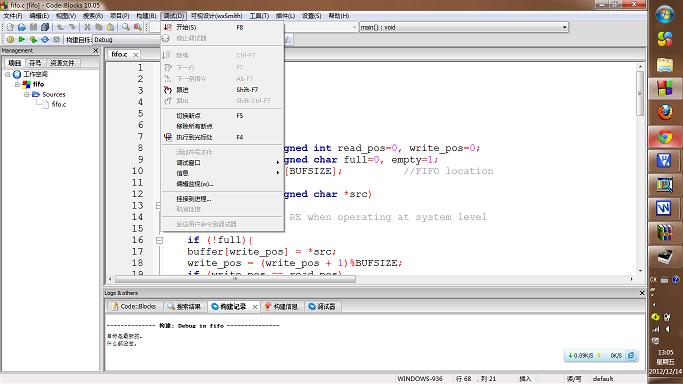This screenshot has width=683, height=384.
Task: Click the Save file toolbar icon
Action: click(33, 27)
